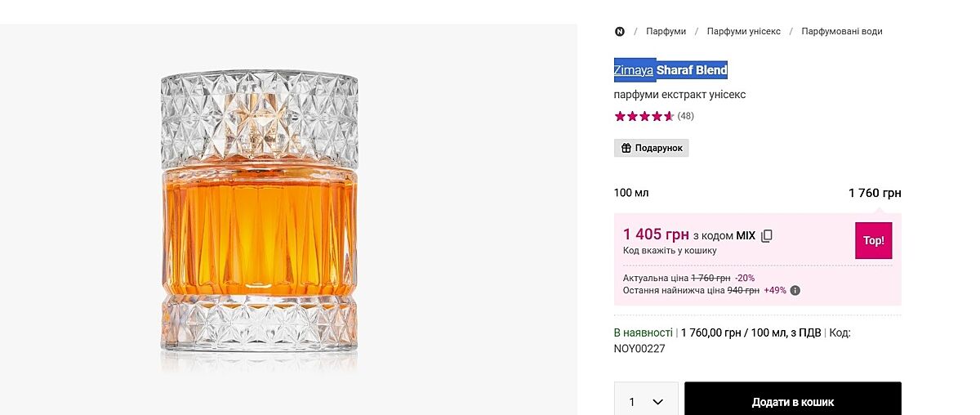Click the Notino home icon in breadcrumbs
This screenshot has width=980, height=415.
620,32
